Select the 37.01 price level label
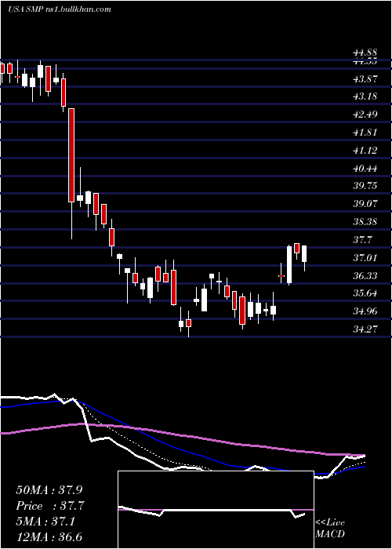The height and width of the screenshot is (549, 392). [365, 258]
